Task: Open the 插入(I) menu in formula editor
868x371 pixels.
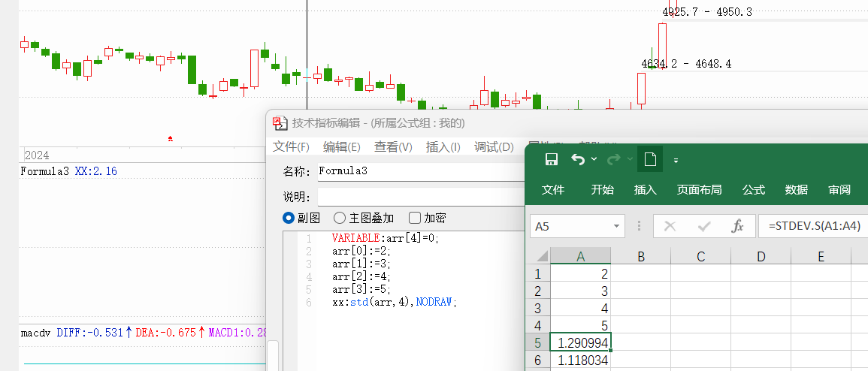Action: [x=443, y=147]
